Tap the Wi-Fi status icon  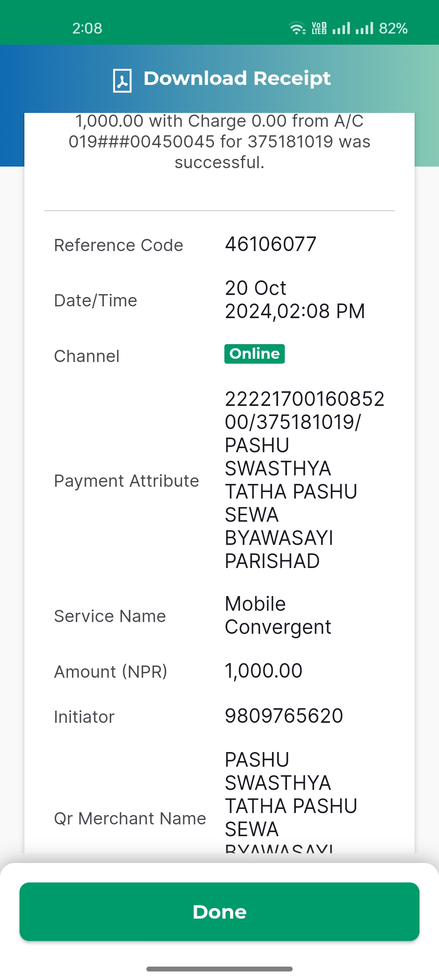(297, 28)
